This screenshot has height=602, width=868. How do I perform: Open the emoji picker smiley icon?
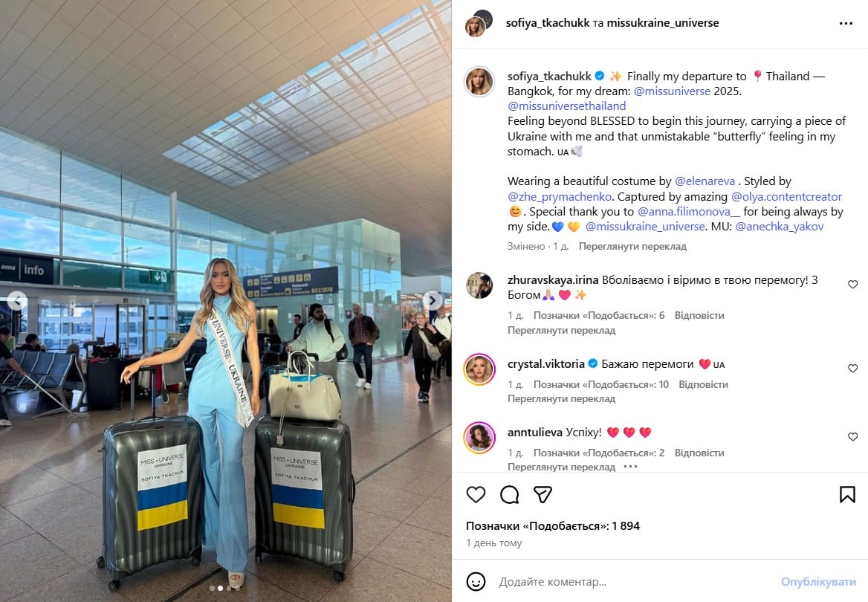(476, 581)
